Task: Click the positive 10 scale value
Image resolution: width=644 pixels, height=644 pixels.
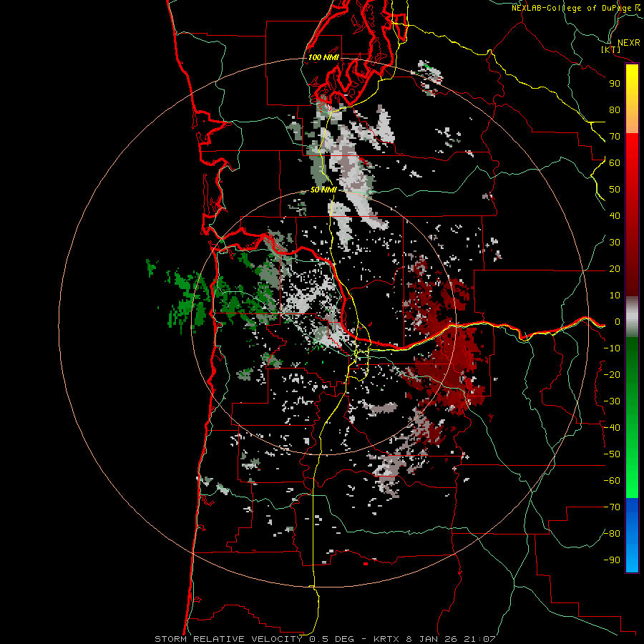Action: 615,296
